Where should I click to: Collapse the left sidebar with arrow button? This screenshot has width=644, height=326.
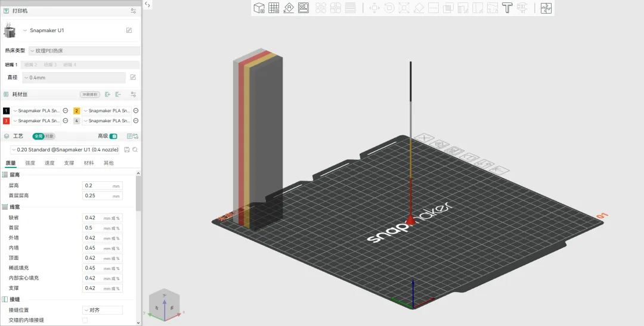point(147,5)
